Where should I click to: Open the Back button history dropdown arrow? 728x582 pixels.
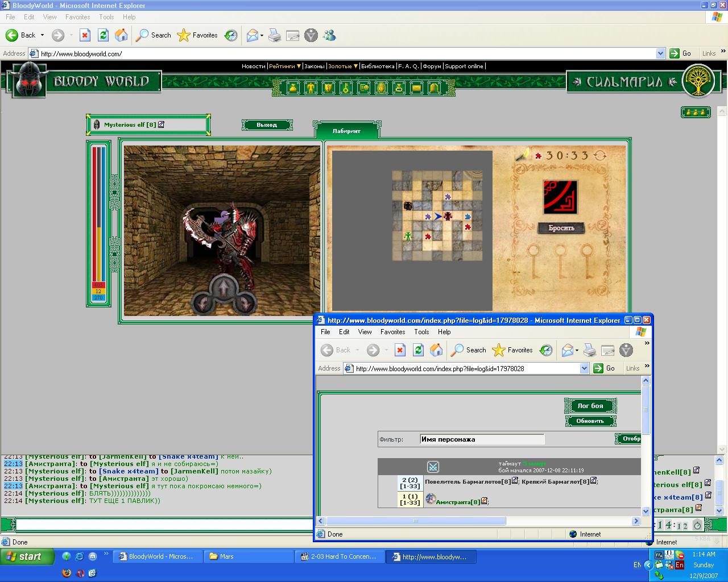click(x=42, y=35)
